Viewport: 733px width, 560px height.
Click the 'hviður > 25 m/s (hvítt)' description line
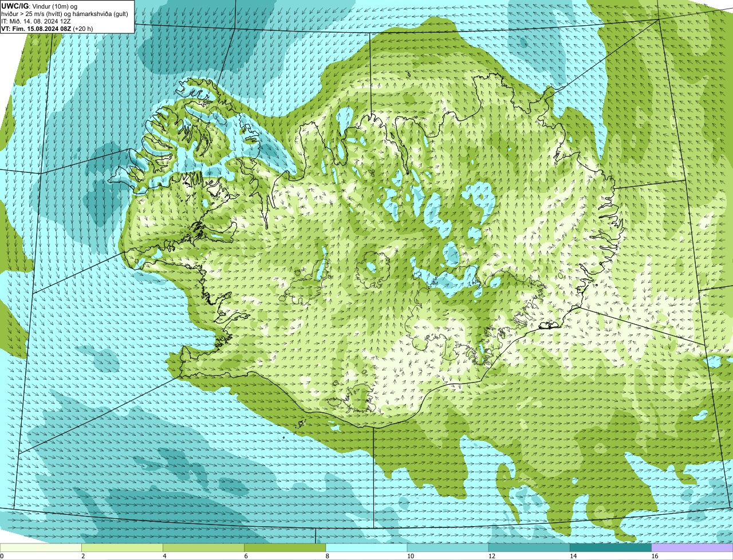click(x=65, y=14)
